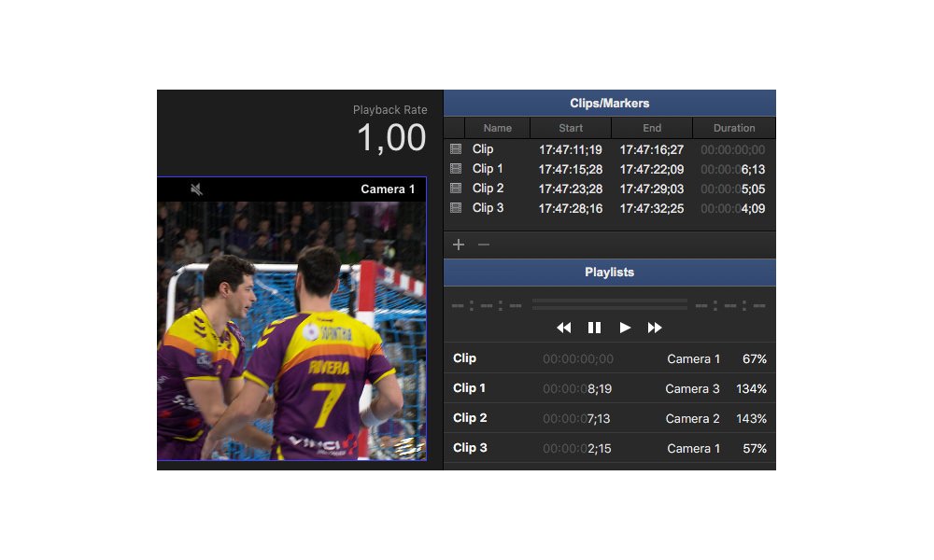Click the End column header

pyautogui.click(x=652, y=128)
